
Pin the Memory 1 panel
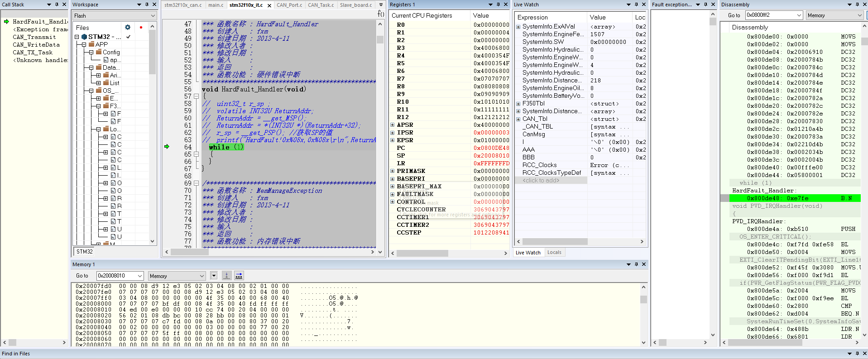point(636,264)
